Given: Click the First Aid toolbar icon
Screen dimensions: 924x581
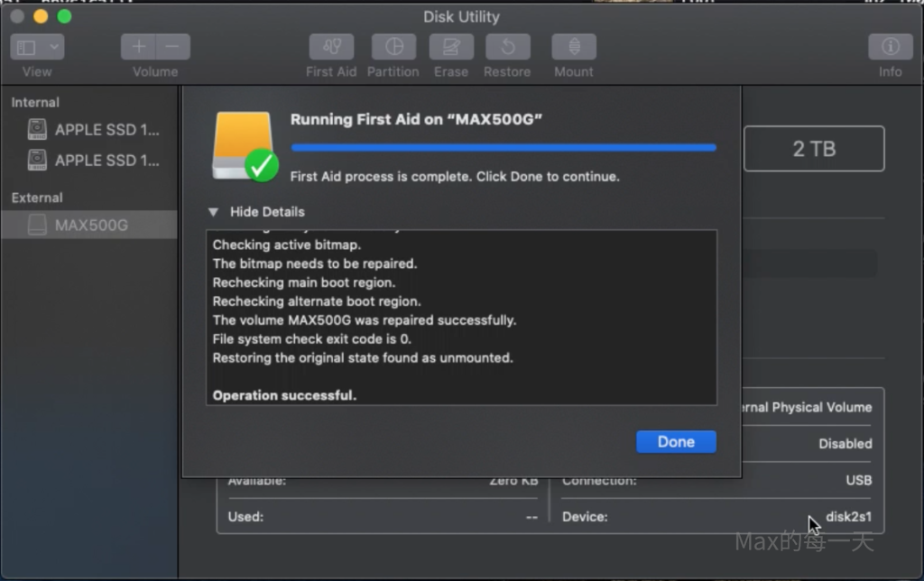Looking at the screenshot, I should (331, 47).
